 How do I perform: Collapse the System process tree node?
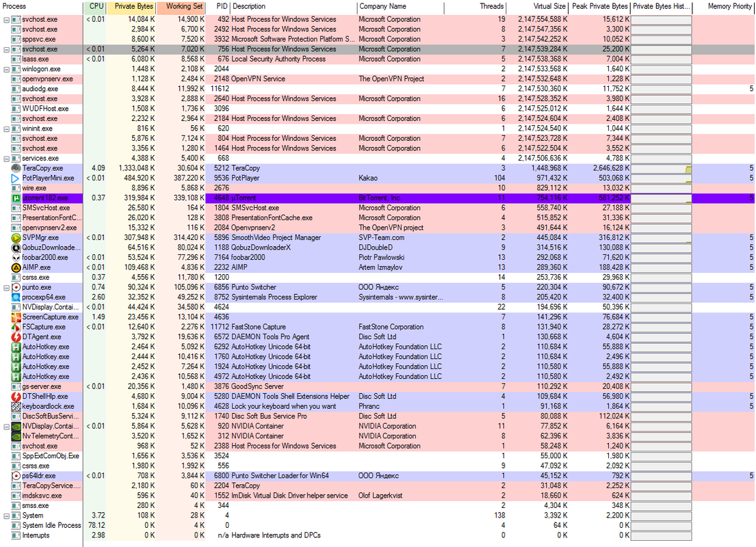click(6, 516)
